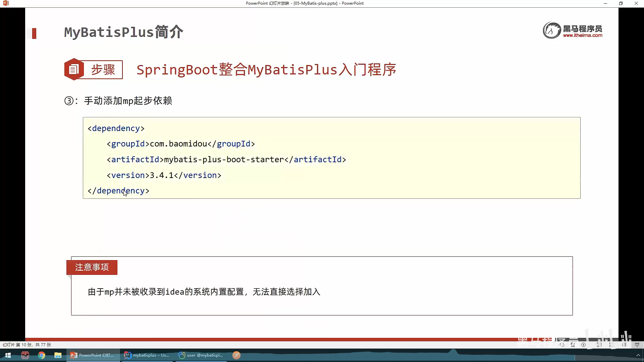644x362 pixels.
Task: Switch to Normal view icon
Action: (599, 345)
